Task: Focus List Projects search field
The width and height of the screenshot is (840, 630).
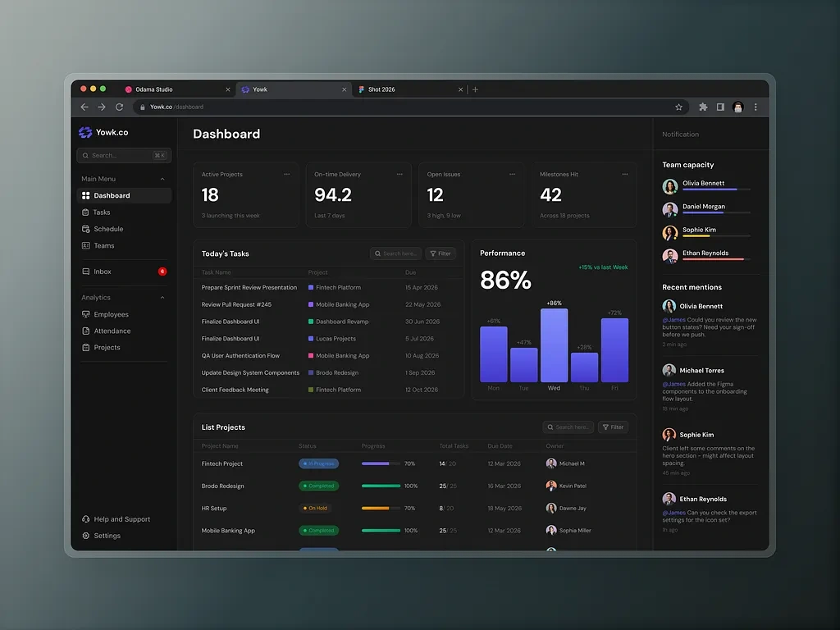Action: [568, 427]
